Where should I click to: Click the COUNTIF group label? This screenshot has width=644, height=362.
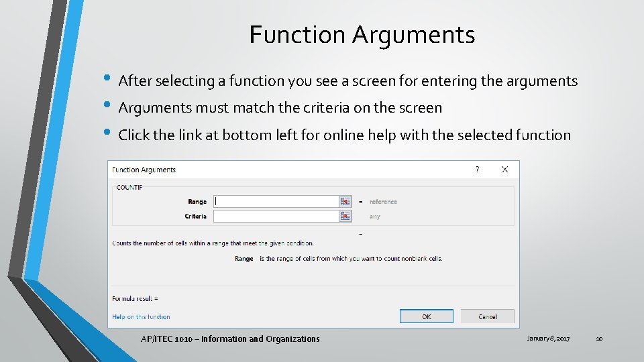click(x=129, y=187)
